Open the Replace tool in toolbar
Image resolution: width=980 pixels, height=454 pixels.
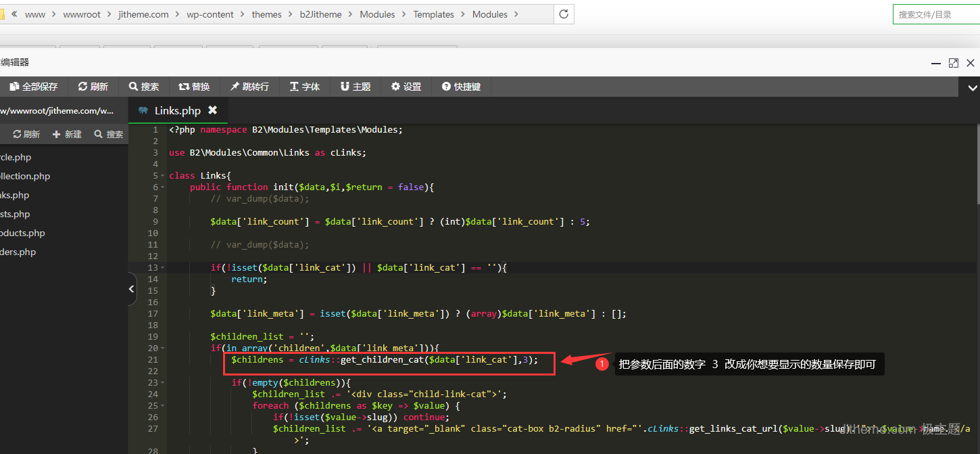coord(194,87)
